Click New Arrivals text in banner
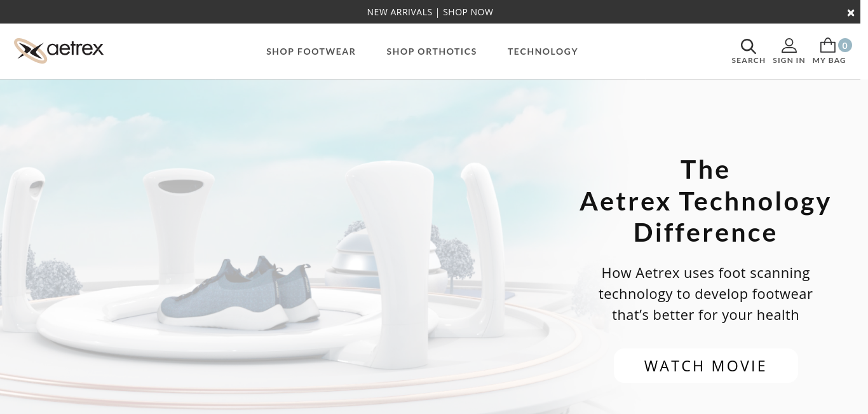 coord(399,12)
